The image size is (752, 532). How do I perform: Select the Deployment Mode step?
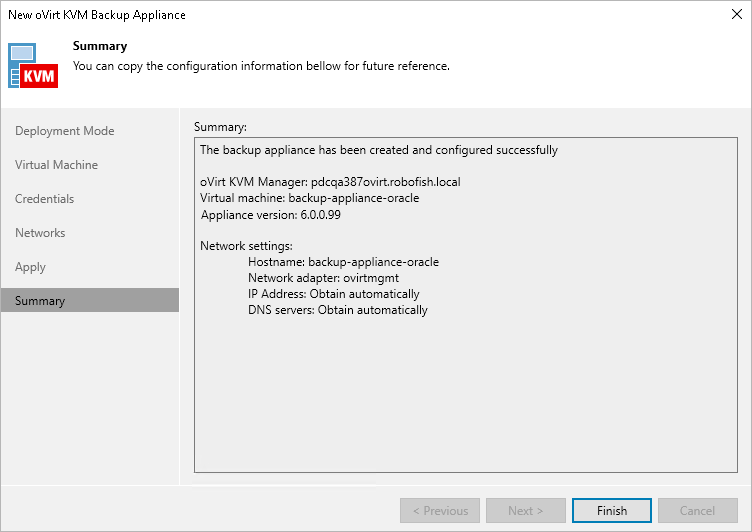[65, 131]
